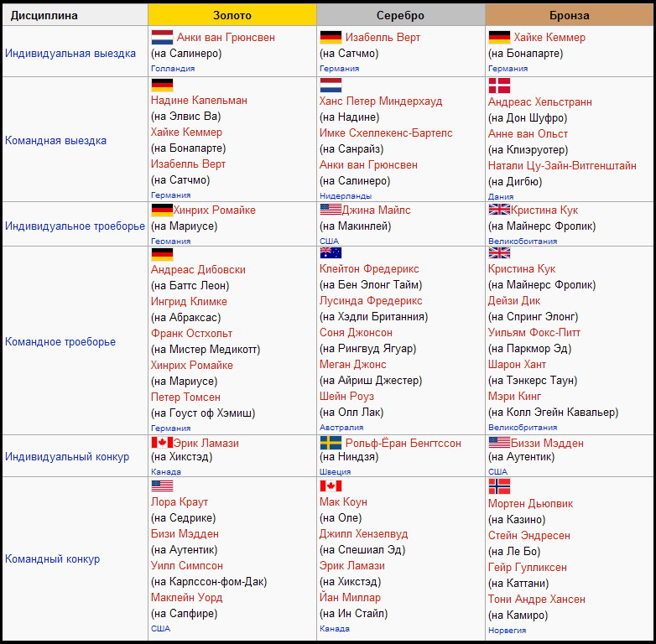The width and height of the screenshot is (656, 644).
Task: Click the US flag beside Джина Майлс
Action: coord(331,209)
